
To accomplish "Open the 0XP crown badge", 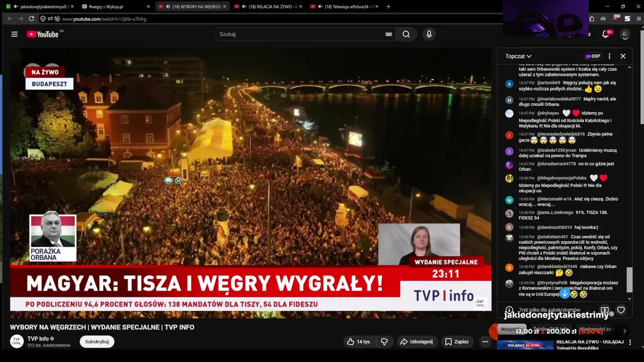I will tap(593, 56).
